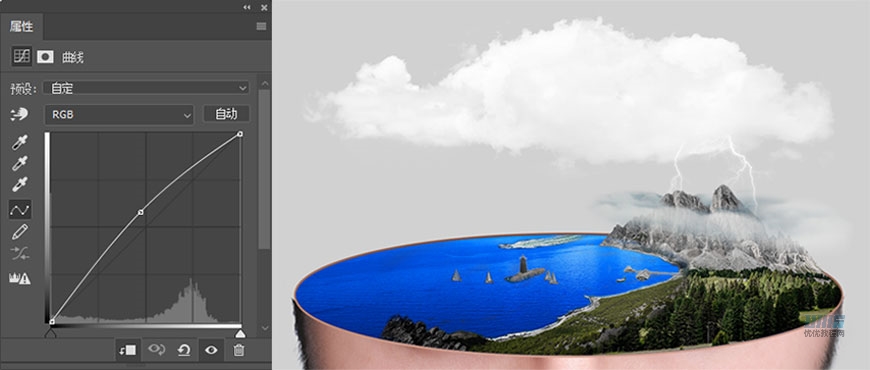
Task: Collapse the panel with double arrows
Action: 247,7
